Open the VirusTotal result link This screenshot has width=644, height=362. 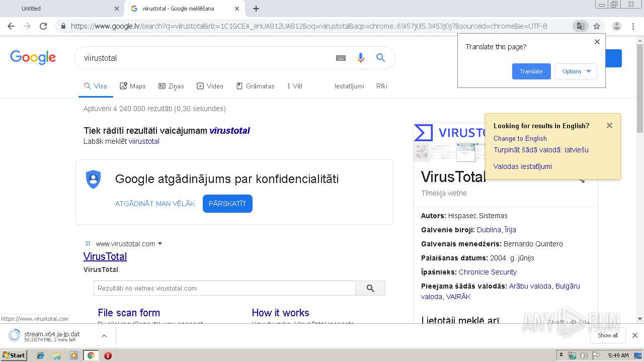coord(105,256)
